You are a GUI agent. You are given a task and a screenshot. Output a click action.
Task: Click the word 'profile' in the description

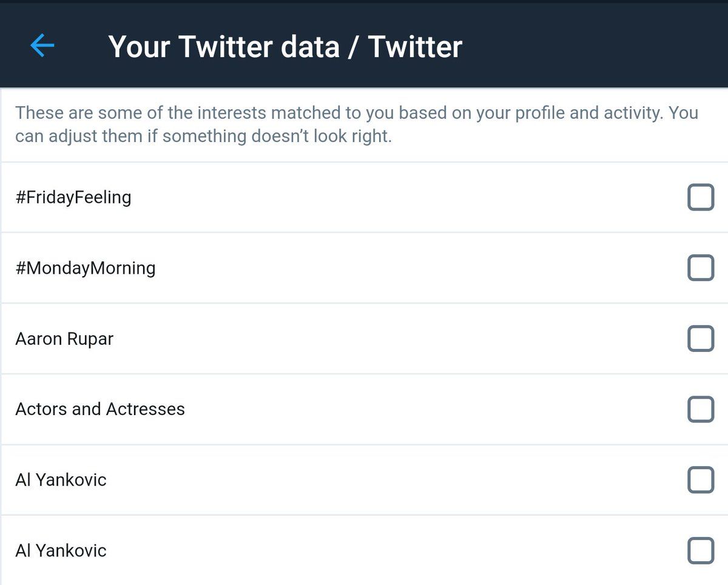[x=538, y=113]
